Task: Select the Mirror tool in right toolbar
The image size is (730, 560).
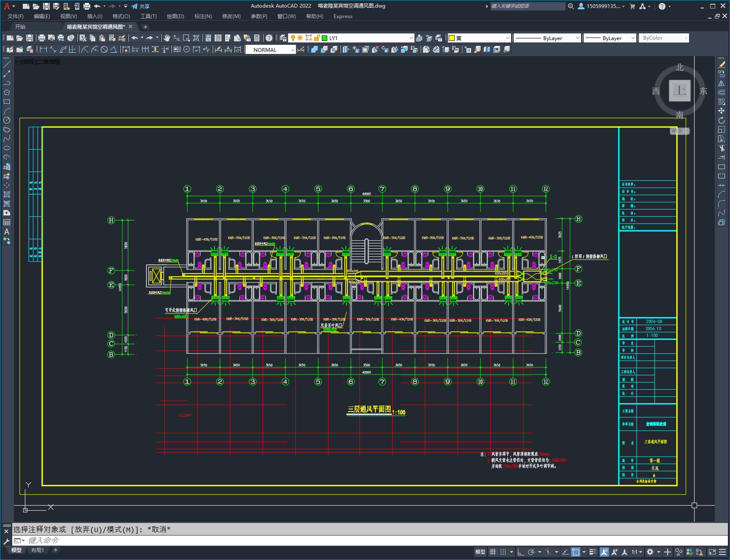Action: tap(722, 83)
